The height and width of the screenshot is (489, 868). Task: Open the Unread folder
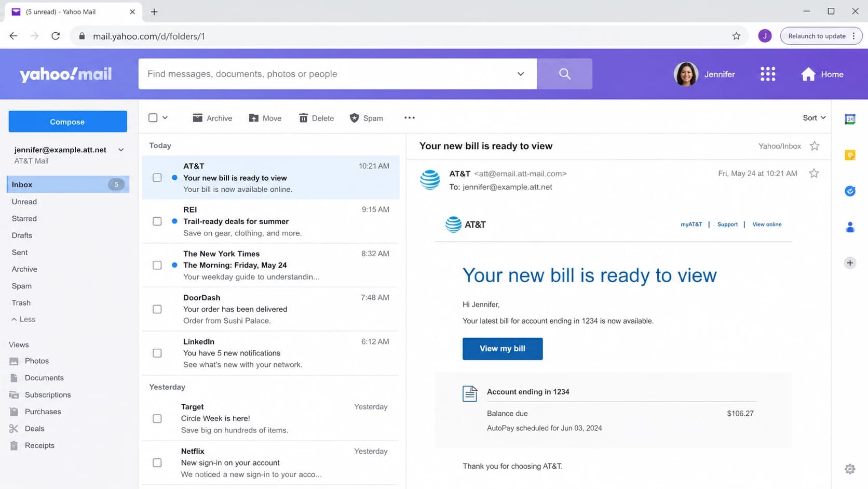pyautogui.click(x=24, y=202)
